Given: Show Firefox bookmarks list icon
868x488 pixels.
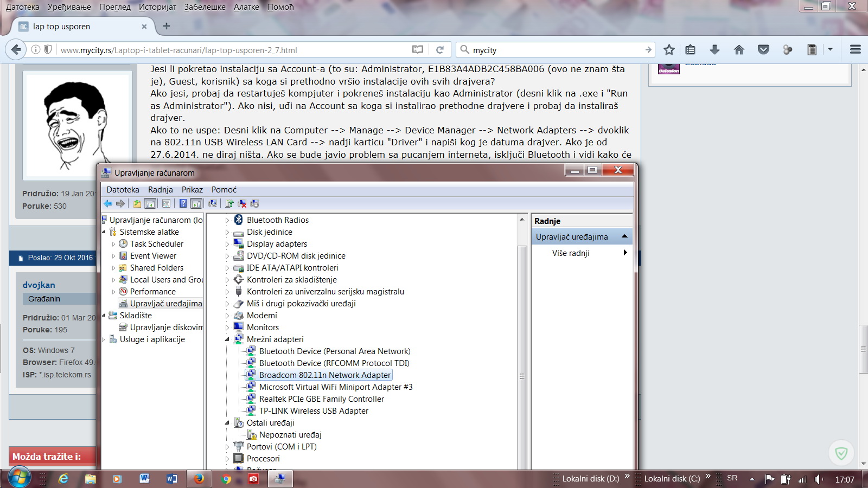Looking at the screenshot, I should pos(690,50).
